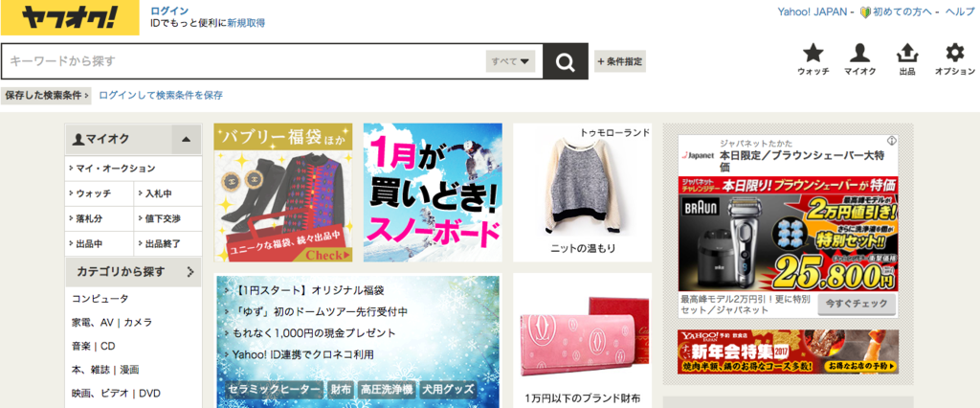Click 【1円スタート】オリジナル福袋 link
The height and width of the screenshot is (408, 980).
(310, 291)
